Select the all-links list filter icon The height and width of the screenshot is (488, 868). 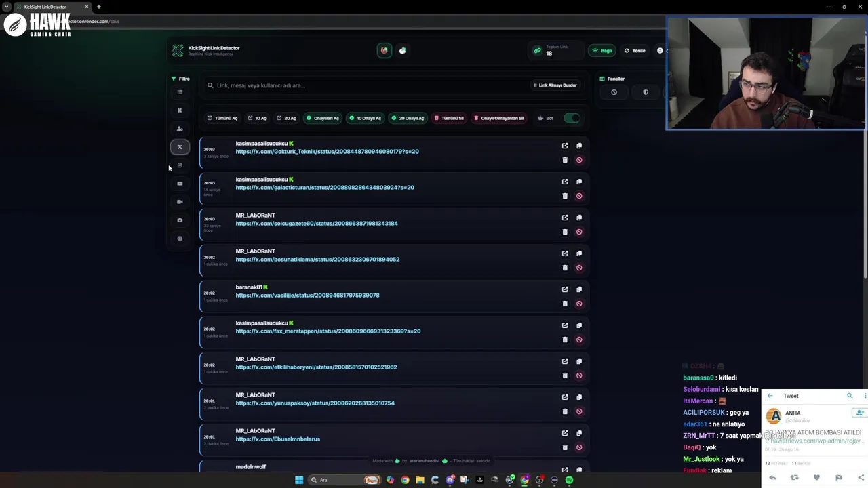tap(180, 92)
